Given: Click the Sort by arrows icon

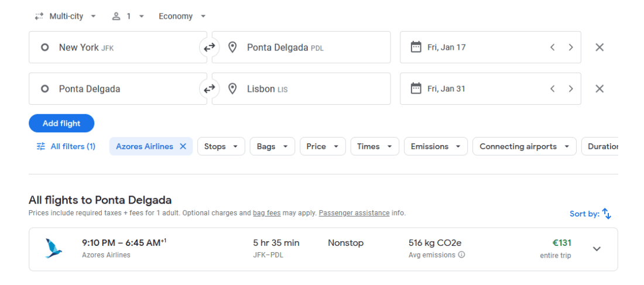Looking at the screenshot, I should [x=607, y=214].
